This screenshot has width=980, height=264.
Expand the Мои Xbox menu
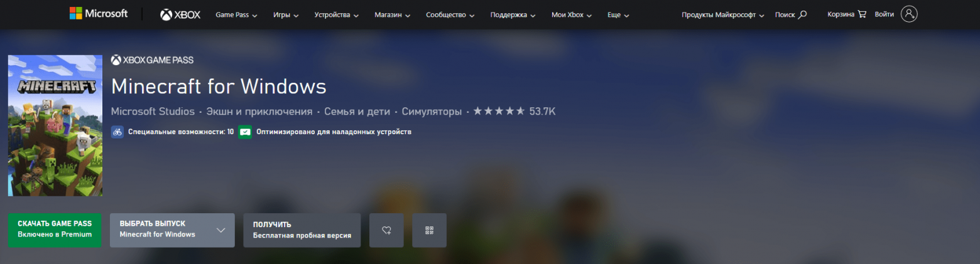[x=572, y=14]
